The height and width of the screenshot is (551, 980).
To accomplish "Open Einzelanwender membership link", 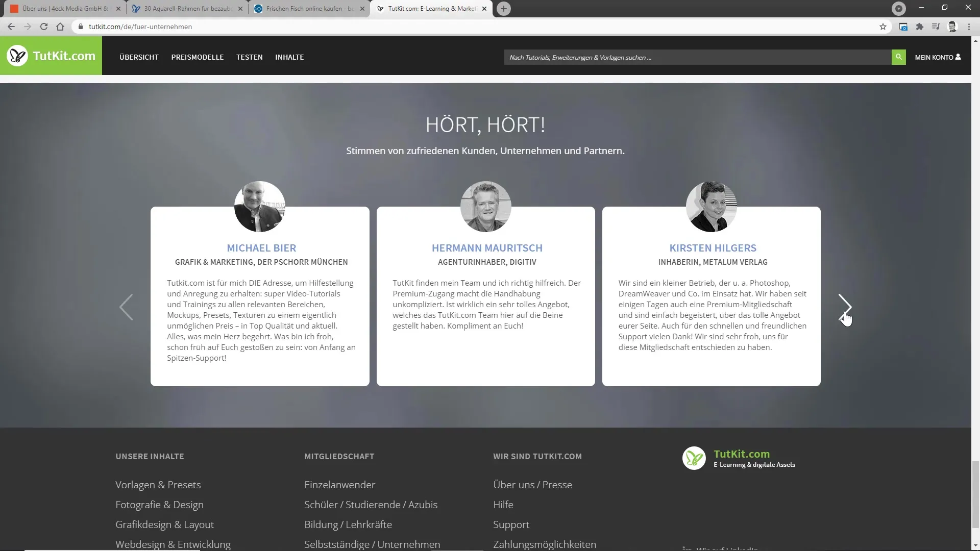I will point(339,485).
